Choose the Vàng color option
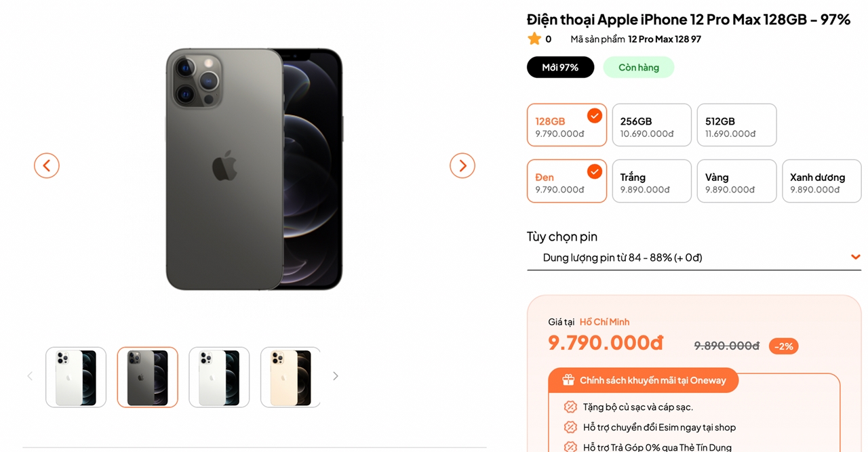Image resolution: width=868 pixels, height=452 pixels. click(736, 181)
